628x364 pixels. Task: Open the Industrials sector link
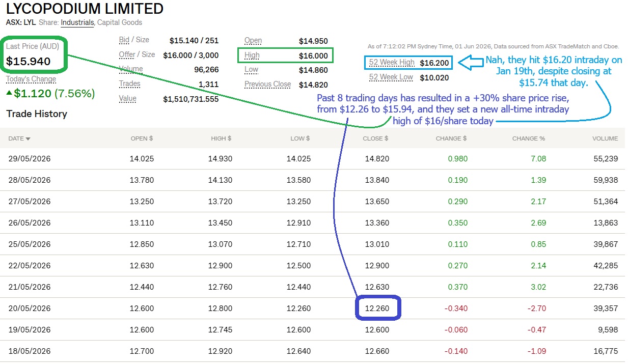pos(77,22)
